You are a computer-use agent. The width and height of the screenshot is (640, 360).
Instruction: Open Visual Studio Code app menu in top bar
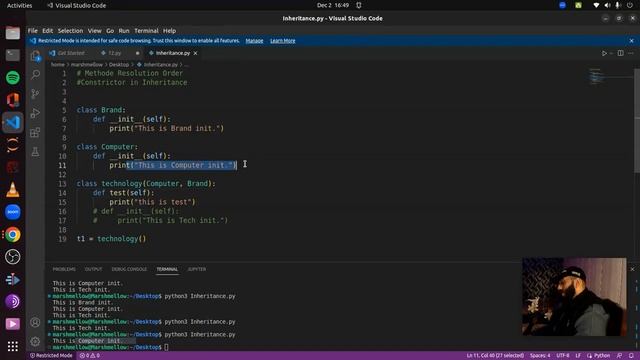click(x=76, y=5)
